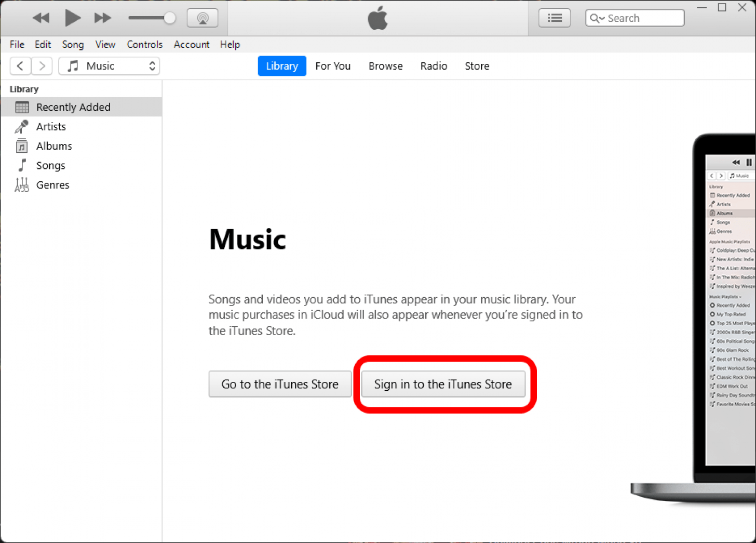The width and height of the screenshot is (756, 543).
Task: Maximize the iTunes window
Action: coord(722,8)
